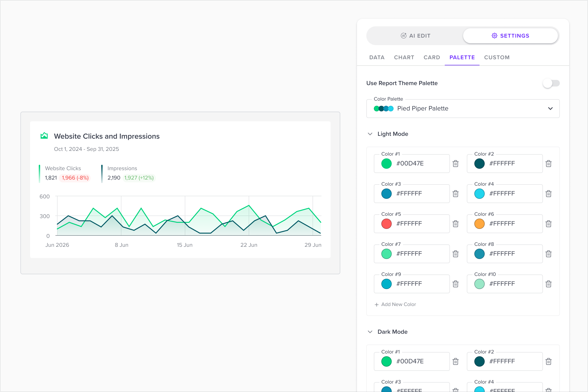Screen dimensions: 588x392
Task: Click the date range Oct 1, 2024 - Sep 31, 2025
Action: coord(86,149)
